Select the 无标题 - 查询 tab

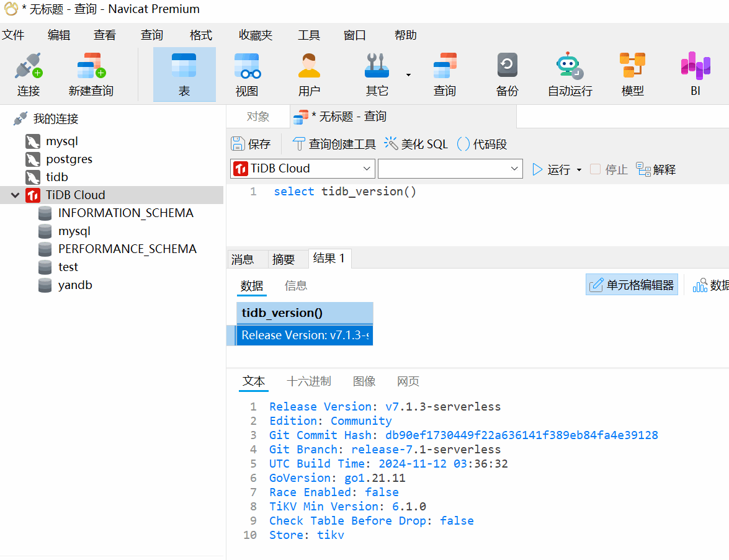point(403,117)
